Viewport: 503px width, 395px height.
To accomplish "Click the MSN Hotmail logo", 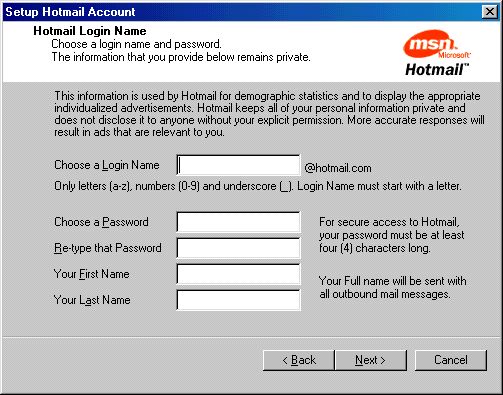I will click(437, 53).
